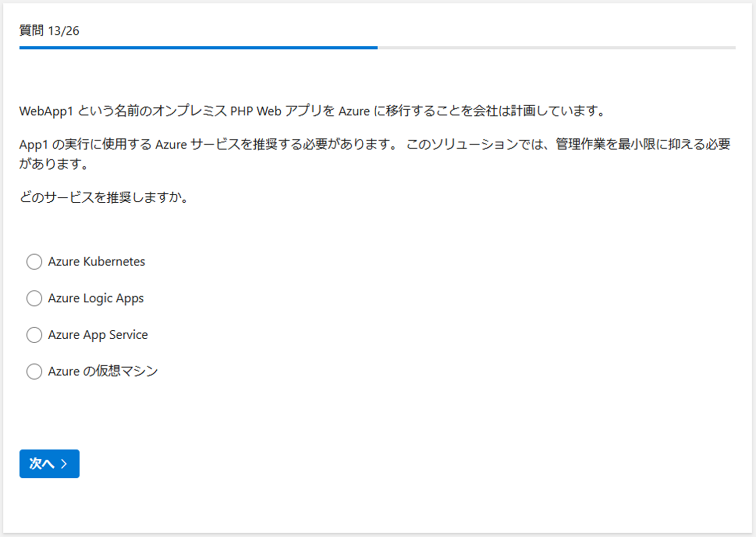This screenshot has width=756, height=537.
Task: Click the Azure の仮想マシン label text
Action: (x=103, y=371)
